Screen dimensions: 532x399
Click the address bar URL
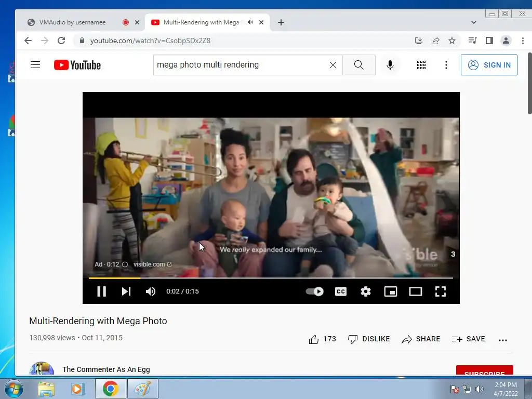[x=150, y=41]
